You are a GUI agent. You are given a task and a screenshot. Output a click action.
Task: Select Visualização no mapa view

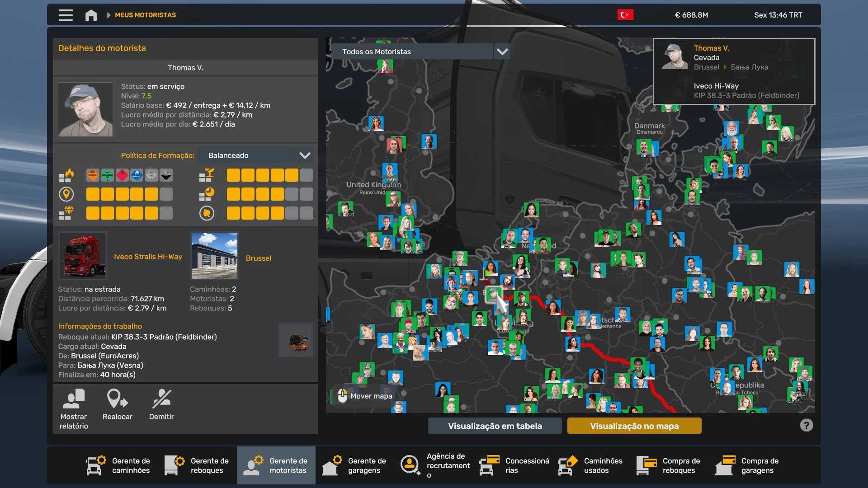634,426
